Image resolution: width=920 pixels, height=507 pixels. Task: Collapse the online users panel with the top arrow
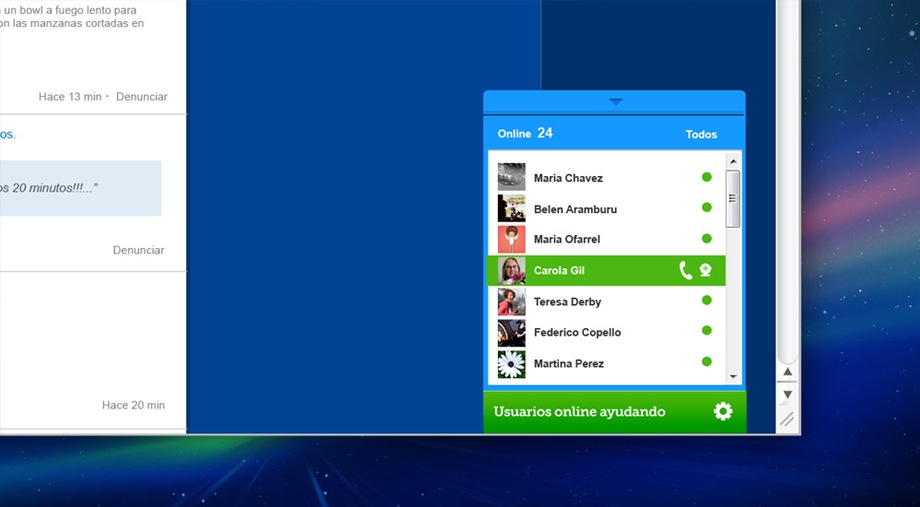615,101
